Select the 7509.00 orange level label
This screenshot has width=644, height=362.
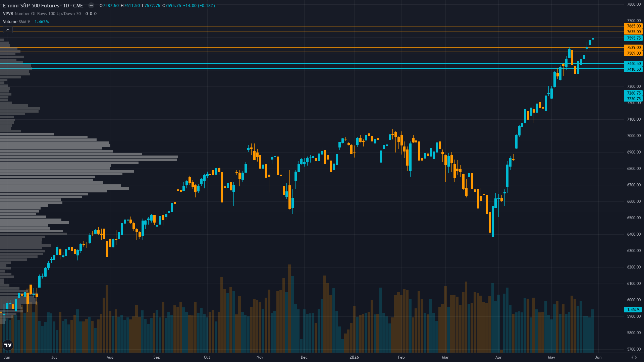[x=633, y=53]
